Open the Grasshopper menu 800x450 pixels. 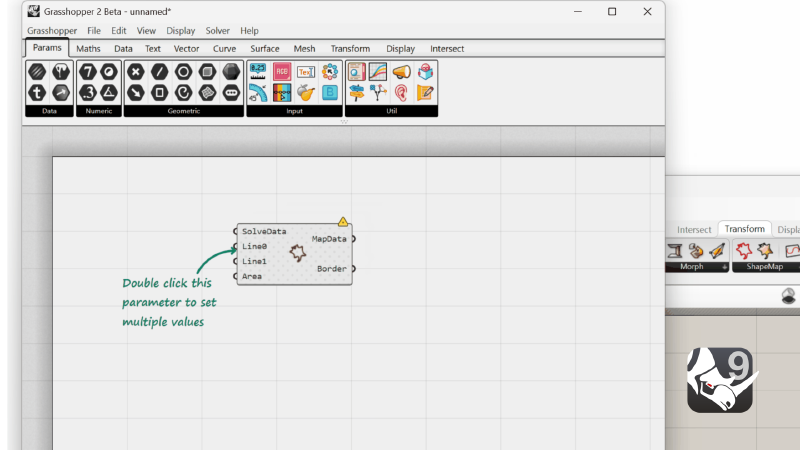pos(52,31)
